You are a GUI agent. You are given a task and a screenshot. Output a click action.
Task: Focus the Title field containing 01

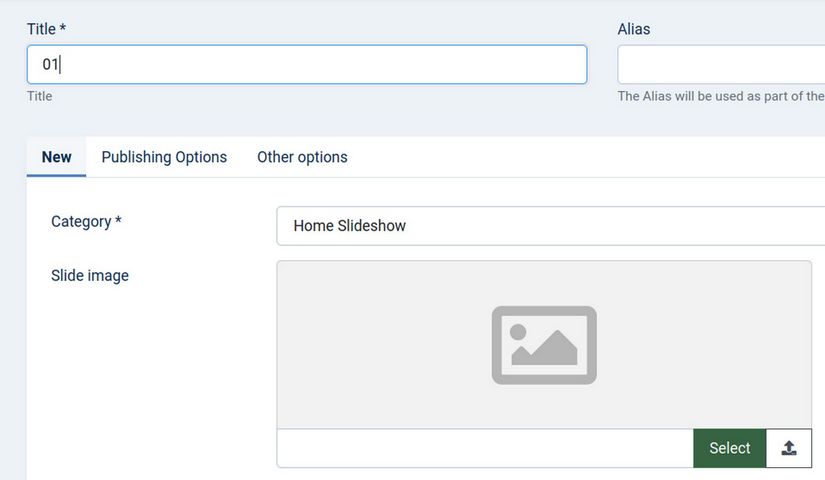(306, 64)
